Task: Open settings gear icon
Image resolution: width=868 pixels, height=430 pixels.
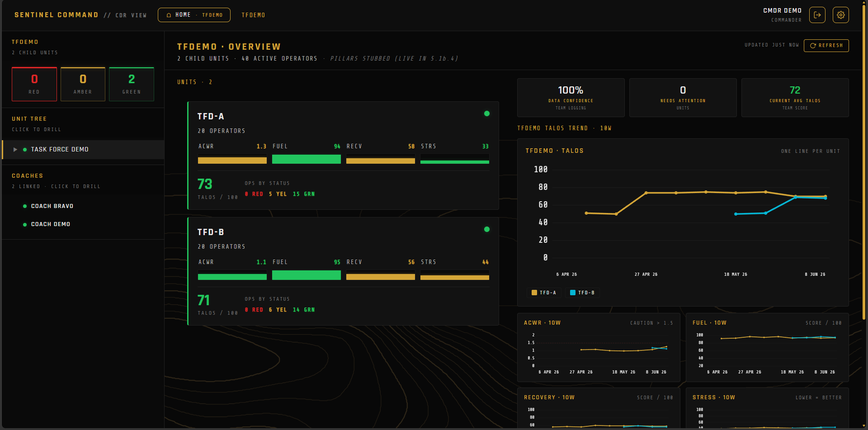Action: tap(840, 15)
